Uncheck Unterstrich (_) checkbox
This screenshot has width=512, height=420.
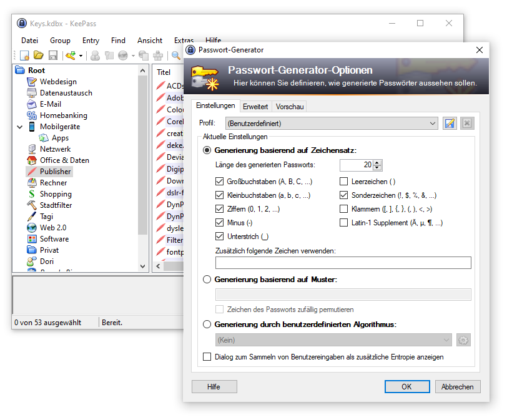(x=219, y=237)
